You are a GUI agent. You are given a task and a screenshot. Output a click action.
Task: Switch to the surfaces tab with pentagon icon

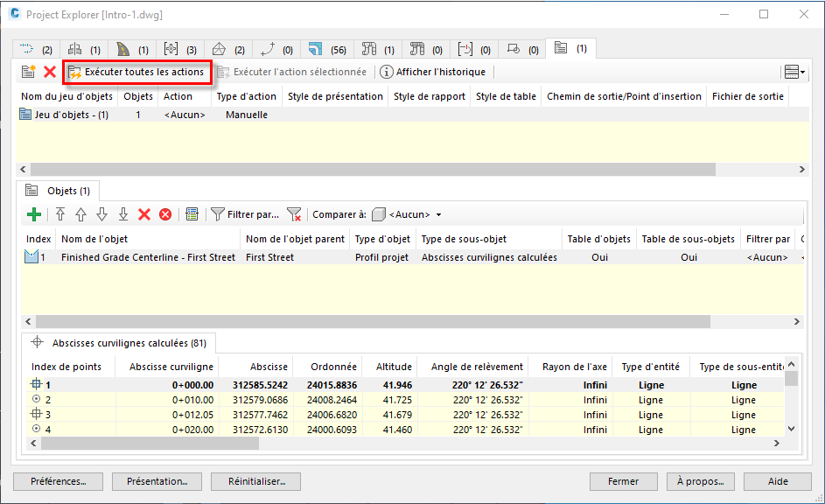(x=228, y=50)
